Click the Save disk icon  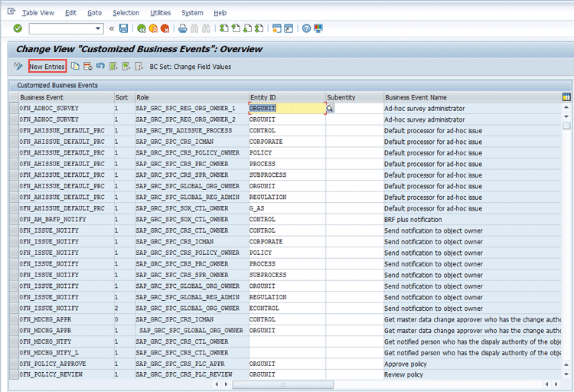click(123, 28)
